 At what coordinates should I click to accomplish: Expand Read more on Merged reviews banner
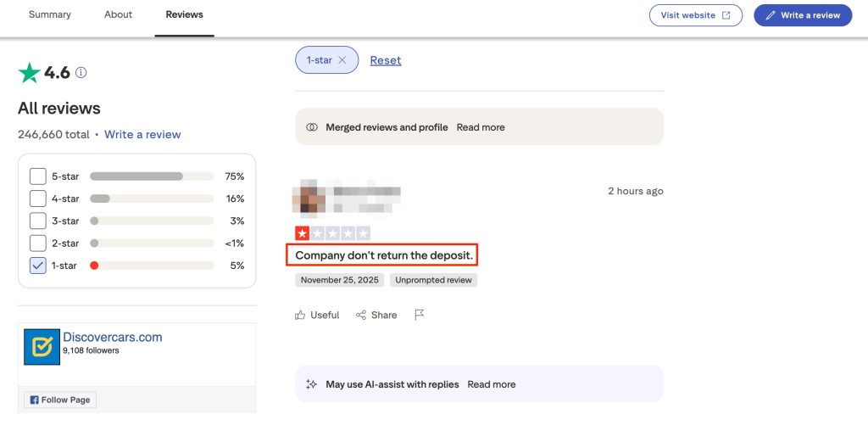(481, 127)
